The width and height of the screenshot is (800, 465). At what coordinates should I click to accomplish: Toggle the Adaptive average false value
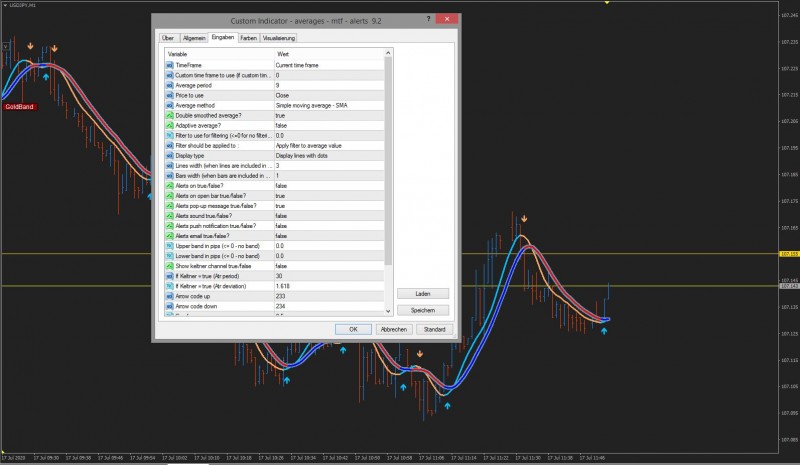(282, 125)
